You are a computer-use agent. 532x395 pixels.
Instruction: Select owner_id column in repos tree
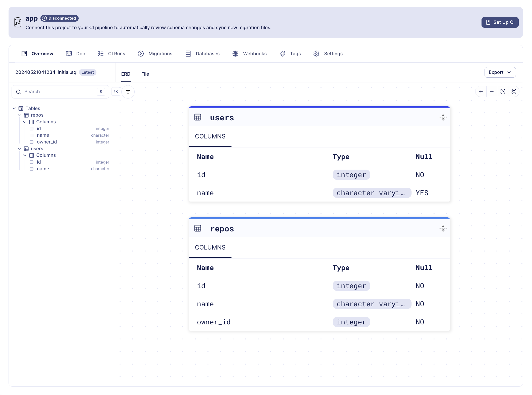[x=47, y=142]
